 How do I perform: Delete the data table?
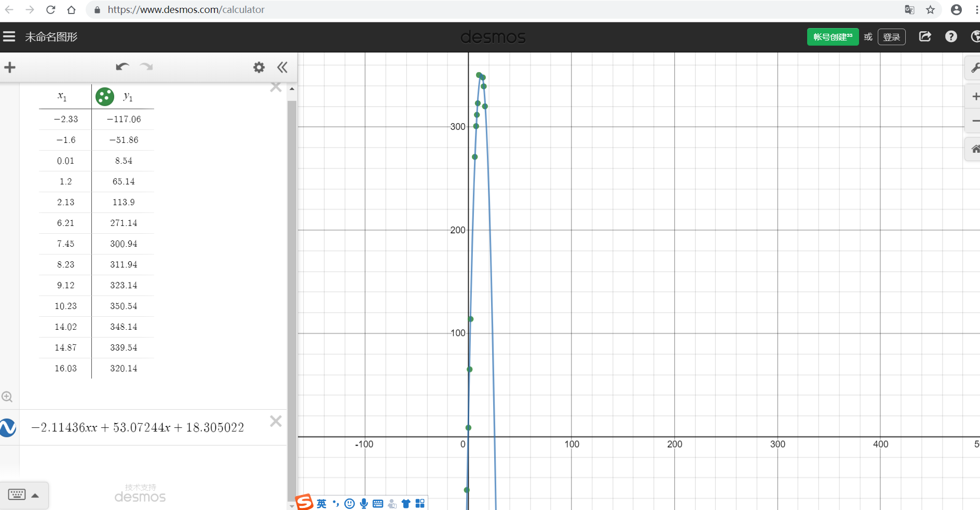tap(276, 87)
